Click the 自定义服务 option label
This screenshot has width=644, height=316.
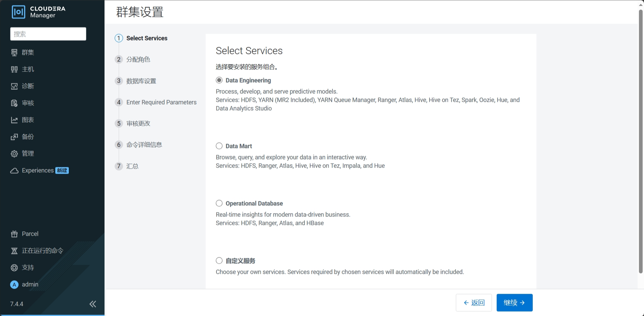[x=240, y=261]
